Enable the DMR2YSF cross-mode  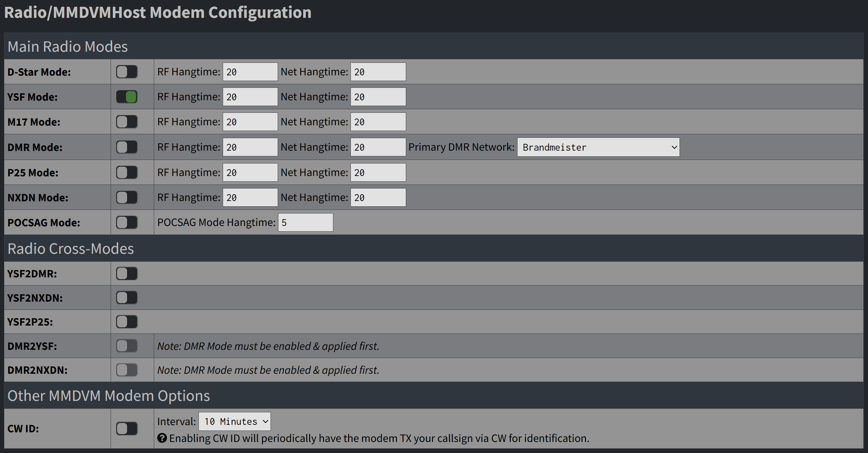(127, 346)
